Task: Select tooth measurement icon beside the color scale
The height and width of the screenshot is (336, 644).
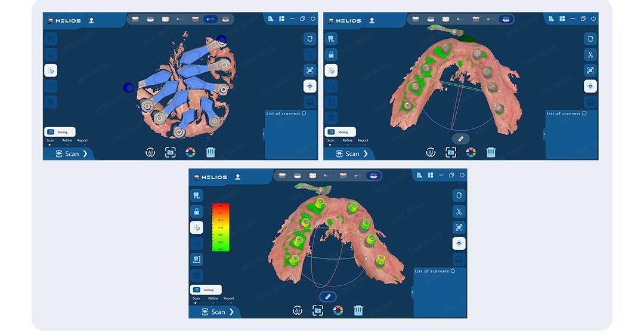Action: click(x=197, y=260)
